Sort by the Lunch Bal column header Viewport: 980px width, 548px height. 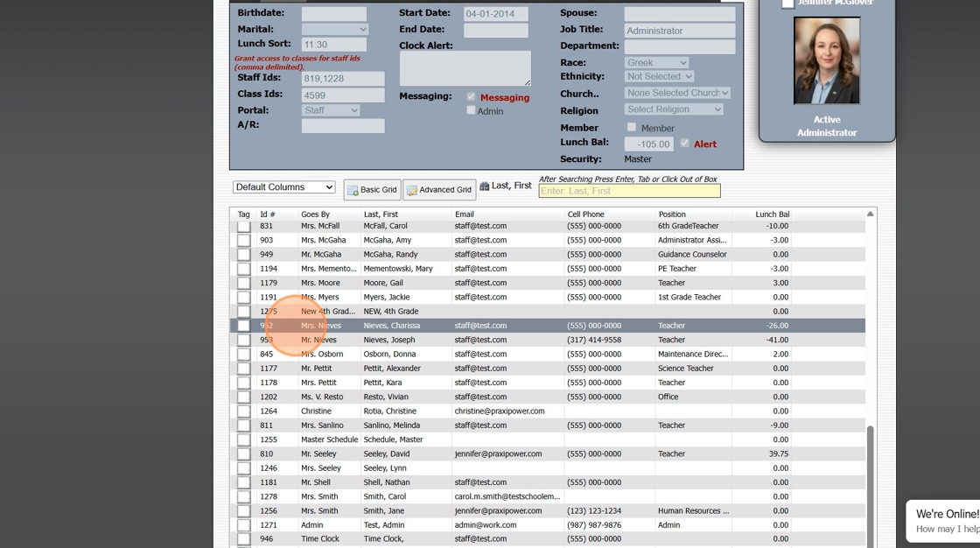[x=772, y=214]
